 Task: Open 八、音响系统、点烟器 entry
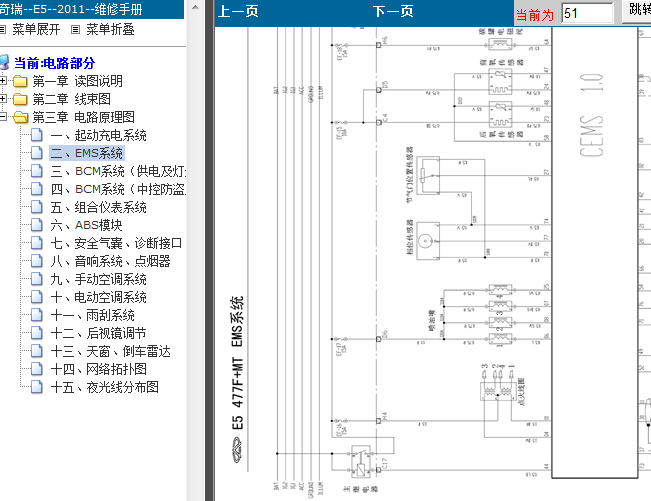[110, 261]
